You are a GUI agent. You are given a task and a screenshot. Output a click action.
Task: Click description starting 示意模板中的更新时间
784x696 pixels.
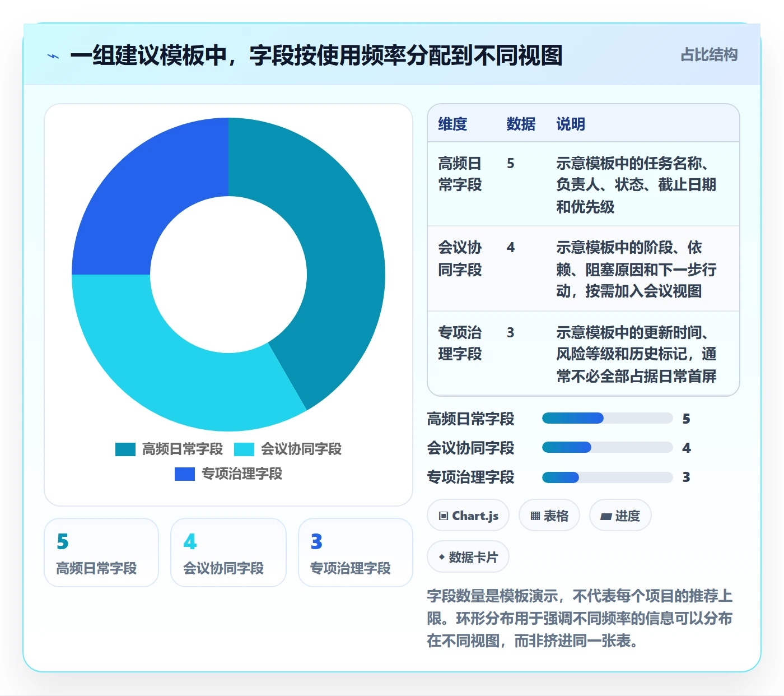coord(636,354)
